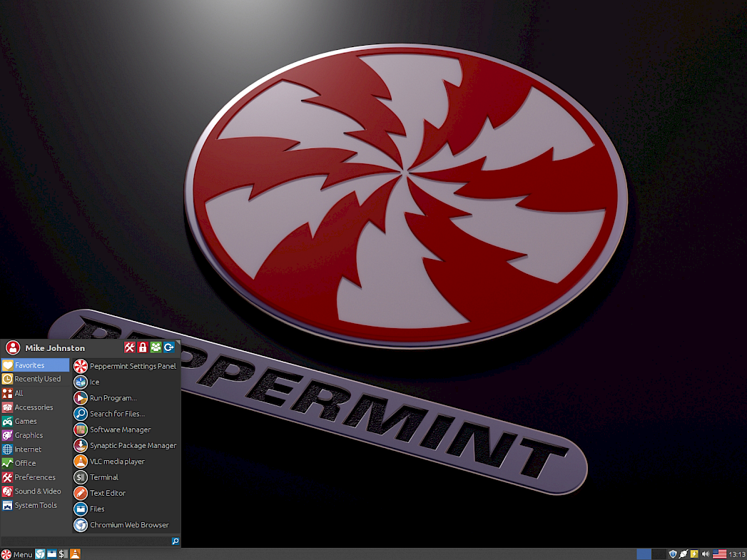
Task: Open the volume speaker tray icon
Action: [706, 554]
